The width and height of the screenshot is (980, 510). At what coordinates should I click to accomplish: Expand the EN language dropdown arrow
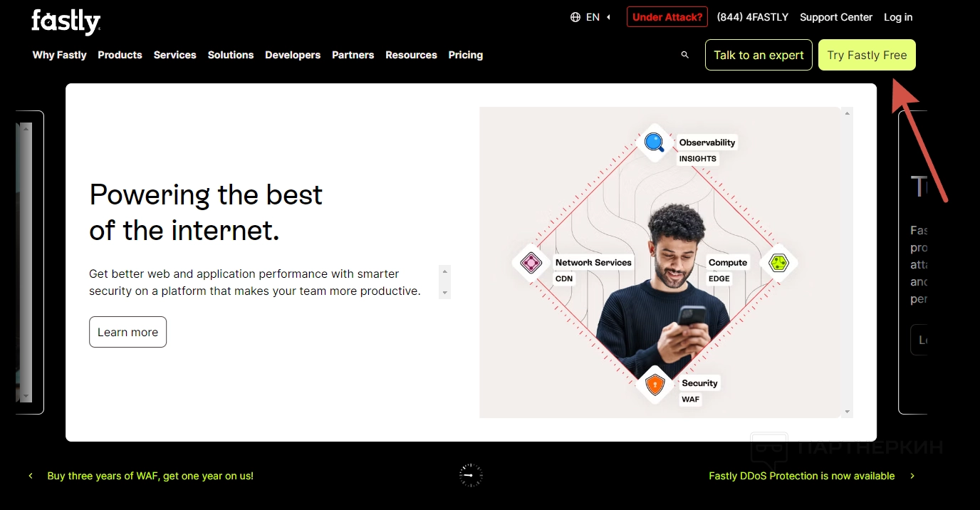(609, 17)
